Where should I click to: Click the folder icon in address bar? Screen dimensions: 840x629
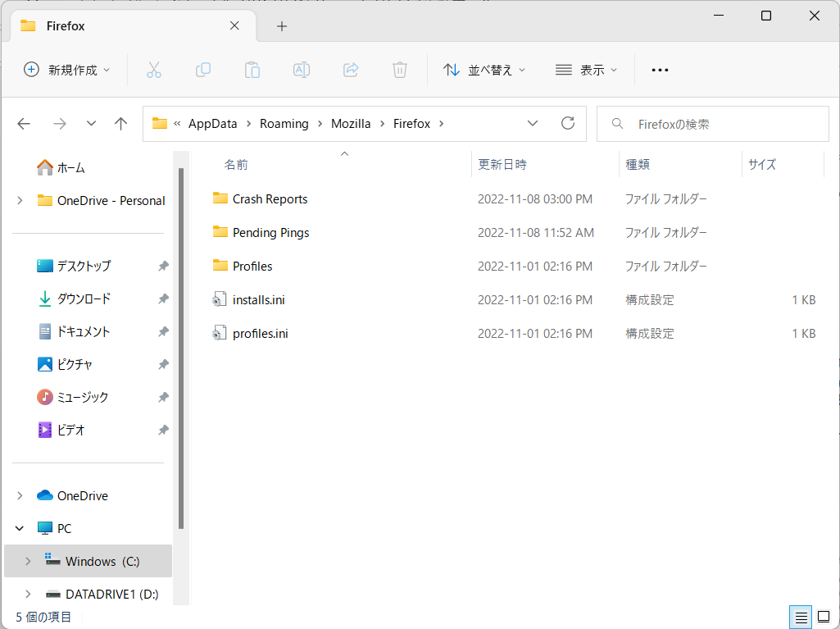(160, 123)
